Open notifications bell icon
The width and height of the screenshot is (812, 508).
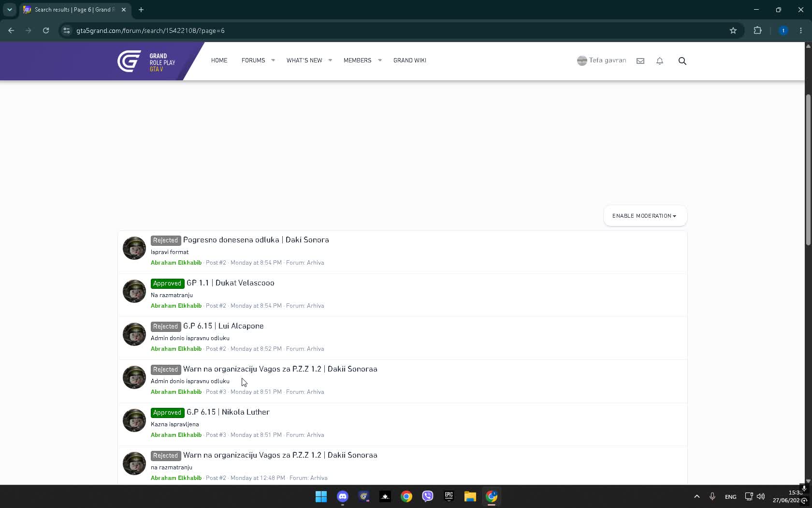tap(659, 61)
